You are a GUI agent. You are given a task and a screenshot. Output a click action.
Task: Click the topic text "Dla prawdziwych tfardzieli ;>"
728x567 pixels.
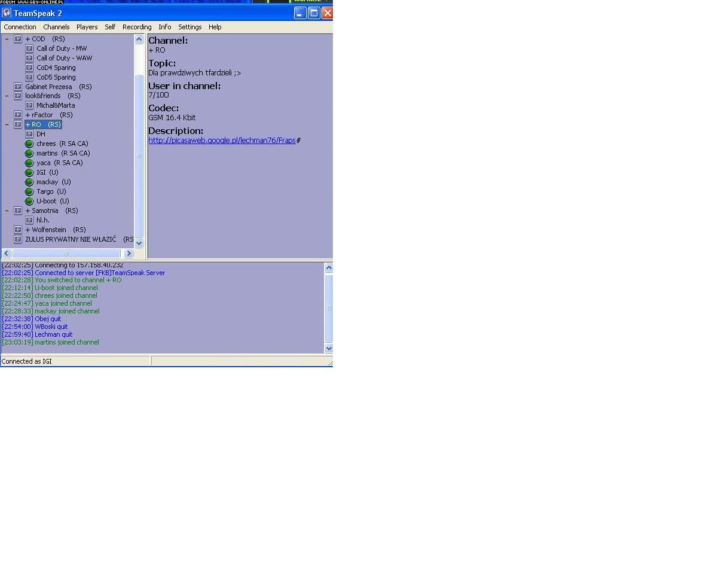point(195,73)
